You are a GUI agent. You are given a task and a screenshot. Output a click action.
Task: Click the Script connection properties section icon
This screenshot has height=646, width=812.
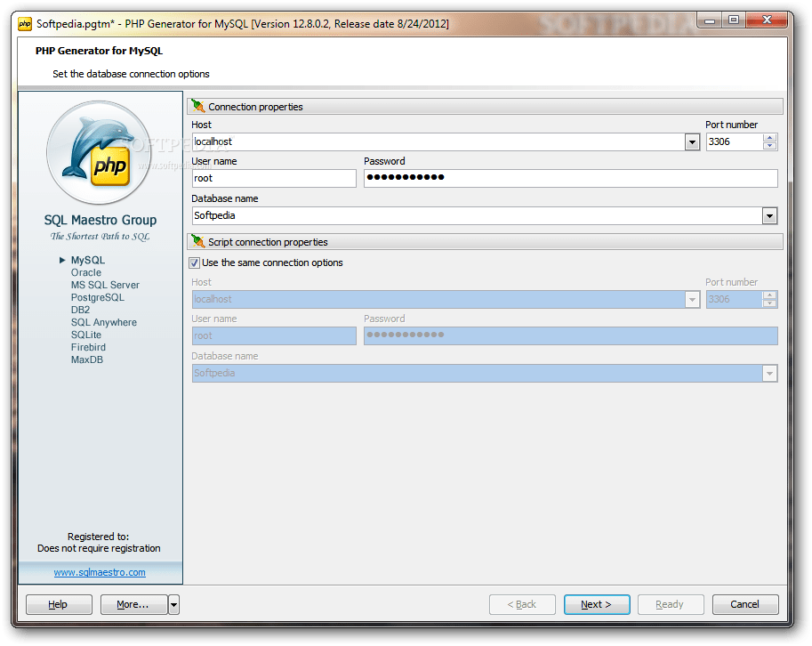pos(197,241)
